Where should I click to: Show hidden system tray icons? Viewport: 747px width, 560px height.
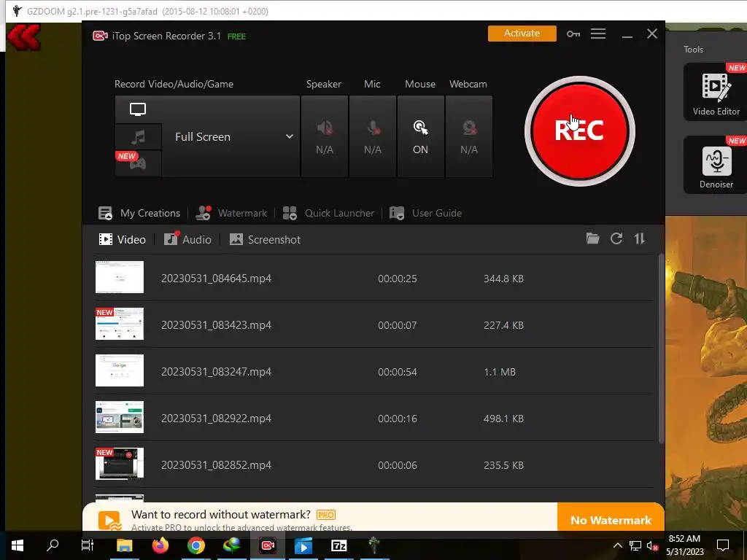[617, 545]
